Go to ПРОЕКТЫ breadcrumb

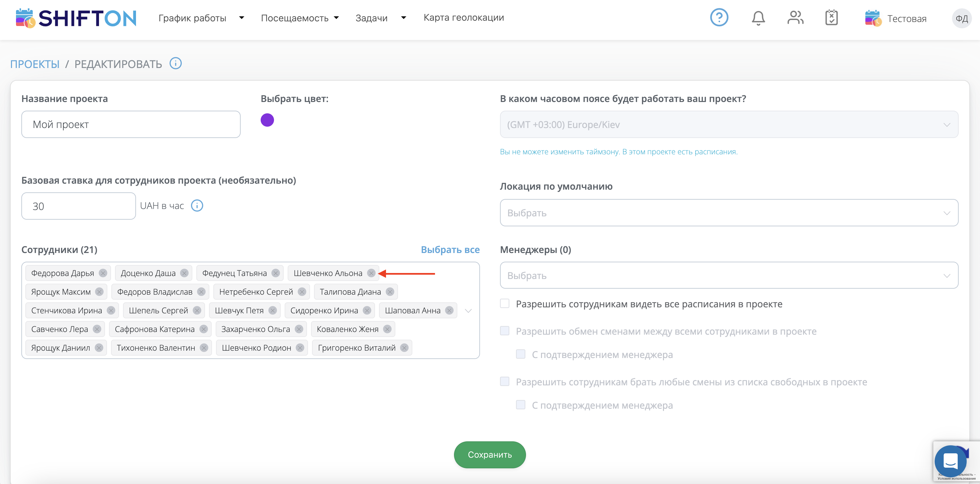tap(35, 64)
